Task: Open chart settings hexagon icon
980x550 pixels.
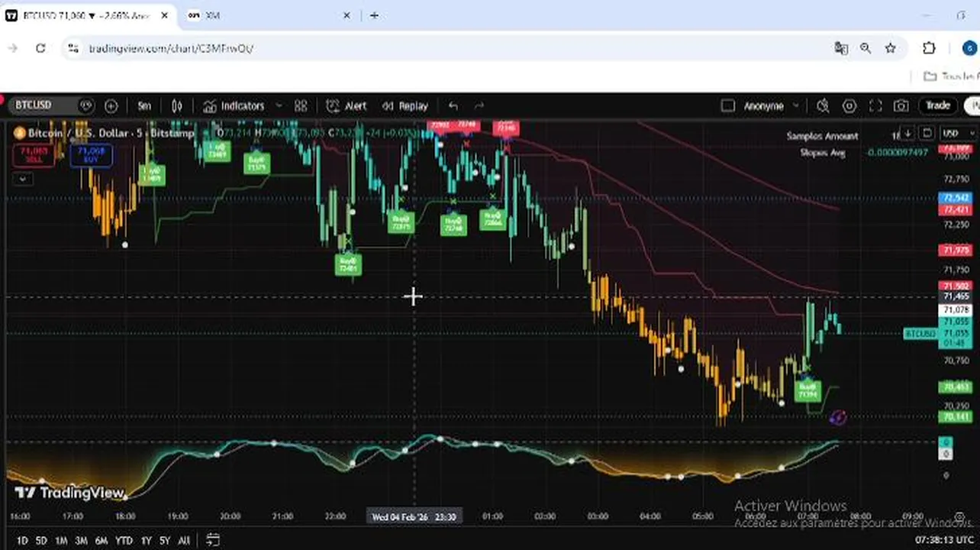Action: coord(849,106)
